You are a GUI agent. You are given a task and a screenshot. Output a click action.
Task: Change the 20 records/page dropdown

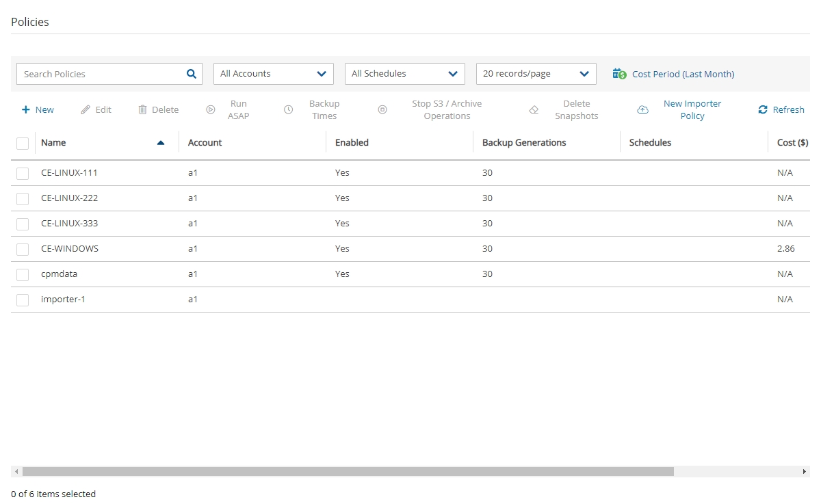pyautogui.click(x=536, y=74)
